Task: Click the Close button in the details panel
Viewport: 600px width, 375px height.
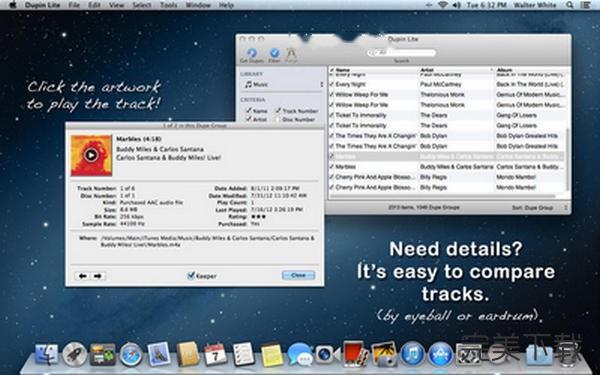Action: tap(298, 275)
